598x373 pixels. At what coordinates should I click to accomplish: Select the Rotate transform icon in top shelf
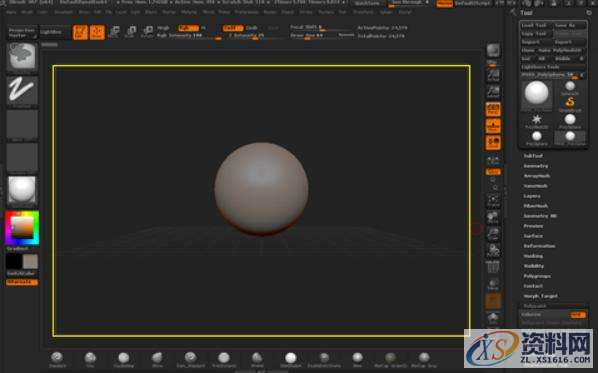[147, 32]
